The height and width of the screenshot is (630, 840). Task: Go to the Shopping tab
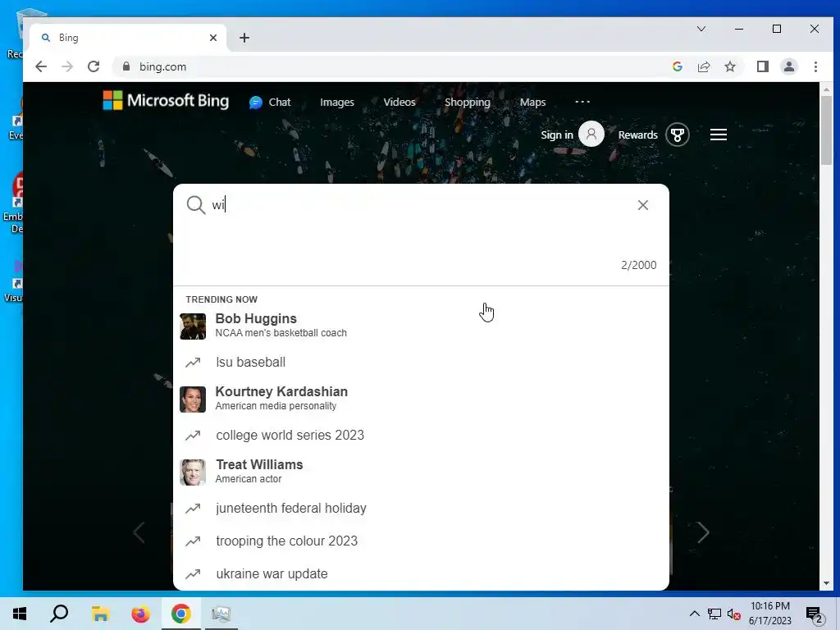(x=467, y=102)
